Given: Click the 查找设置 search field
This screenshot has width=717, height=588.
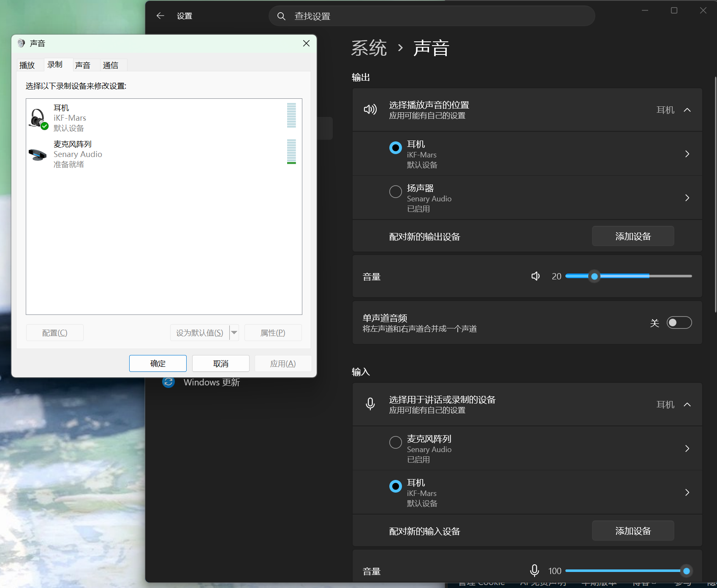Looking at the screenshot, I should (x=432, y=16).
